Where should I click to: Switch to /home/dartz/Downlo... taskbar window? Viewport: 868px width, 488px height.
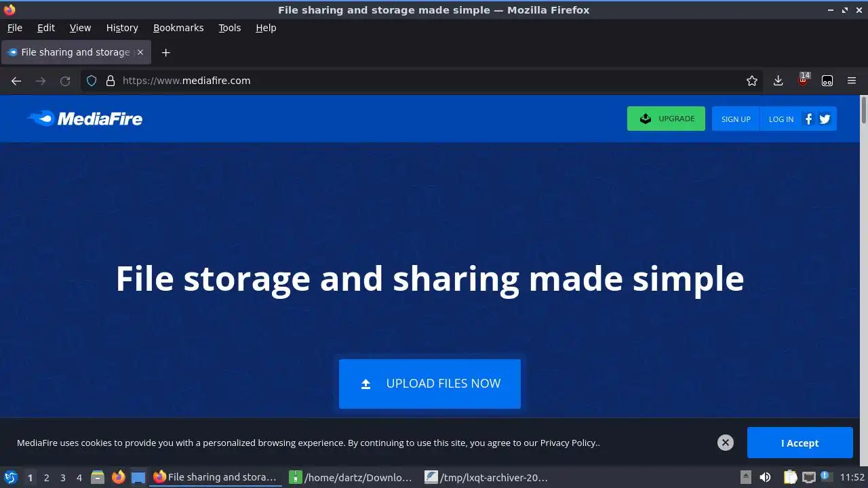(351, 477)
